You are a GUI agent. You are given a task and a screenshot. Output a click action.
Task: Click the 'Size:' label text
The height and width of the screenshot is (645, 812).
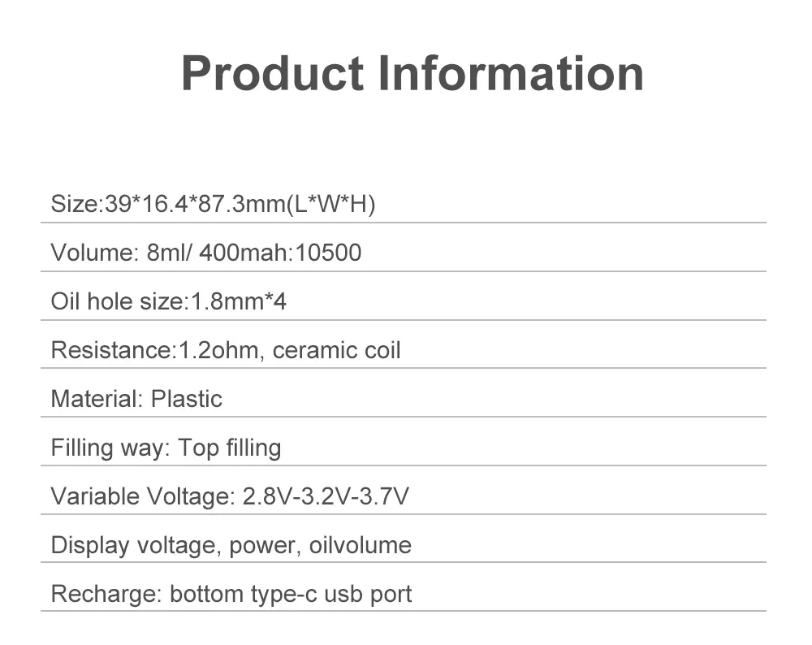tap(74, 204)
